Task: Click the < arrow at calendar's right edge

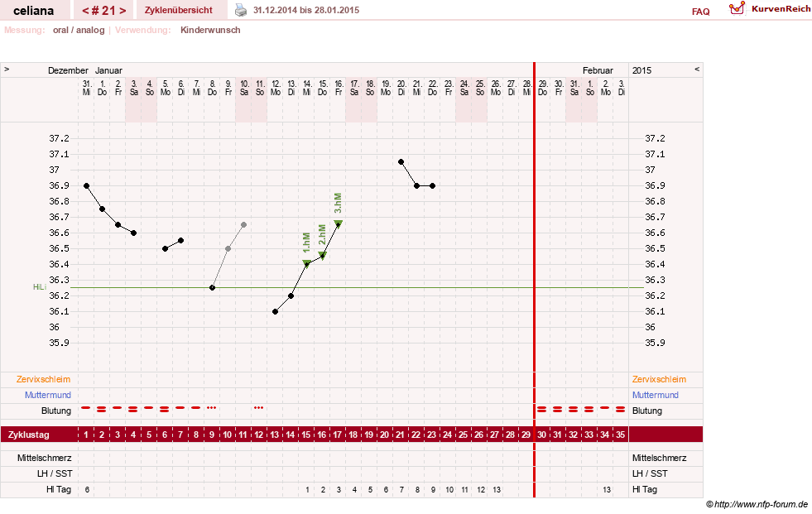Action: click(x=697, y=69)
